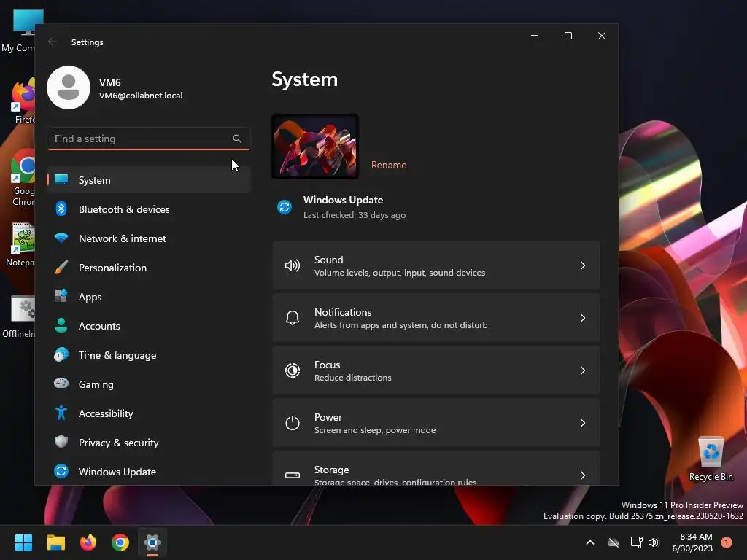Click the Accounts person icon
The height and width of the screenshot is (560, 747).
tap(61, 325)
